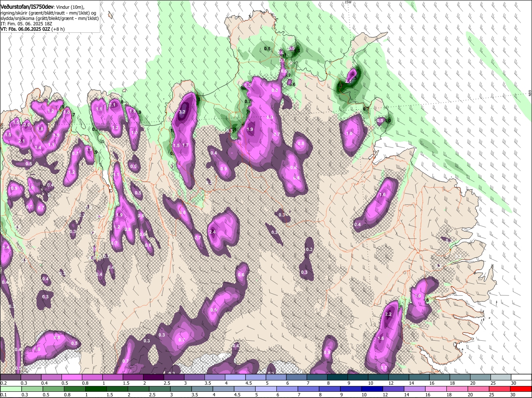Screen dimensions: 532x398
Task: Pick lower legend swatch between 0.1 and 0.3
Action: (11, 389)
